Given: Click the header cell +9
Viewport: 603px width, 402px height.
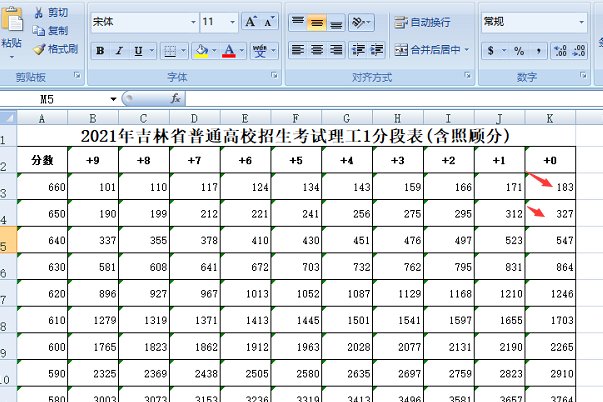Looking at the screenshot, I should click(x=93, y=160).
